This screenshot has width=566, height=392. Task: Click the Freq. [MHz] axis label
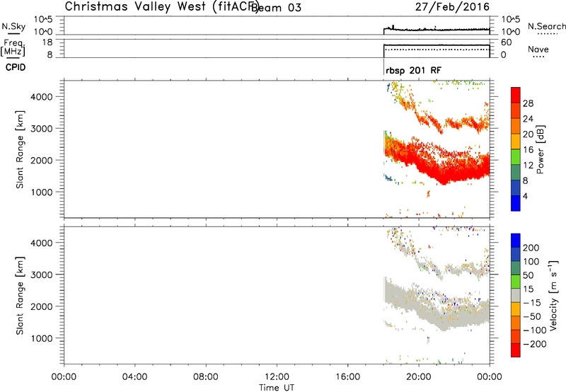click(13, 47)
